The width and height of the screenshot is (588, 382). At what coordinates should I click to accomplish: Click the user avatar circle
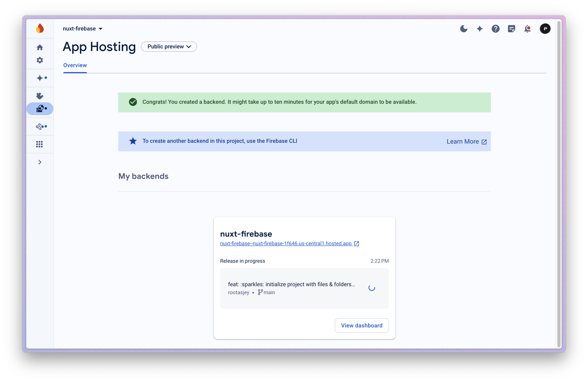coord(545,28)
